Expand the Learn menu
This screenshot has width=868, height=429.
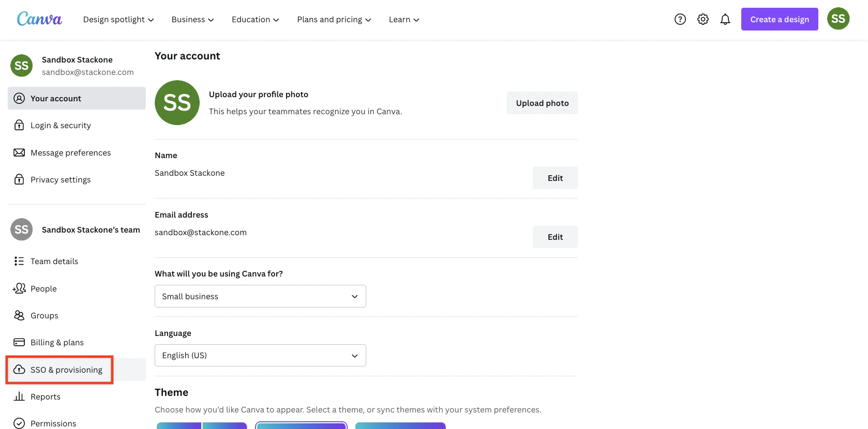(404, 20)
